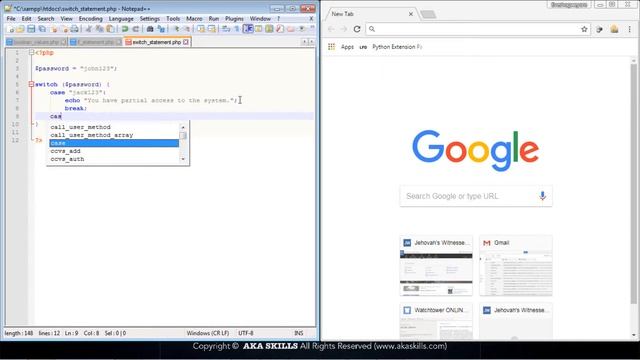Save the current file with the Save icon
The height and width of the screenshot is (360, 640).
pyautogui.click(x=31, y=29)
